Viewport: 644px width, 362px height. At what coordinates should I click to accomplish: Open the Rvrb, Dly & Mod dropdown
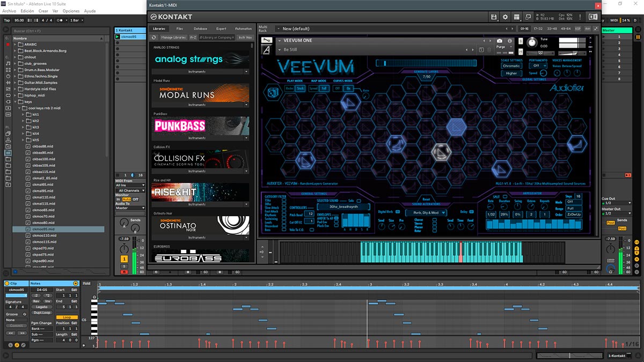426,212
